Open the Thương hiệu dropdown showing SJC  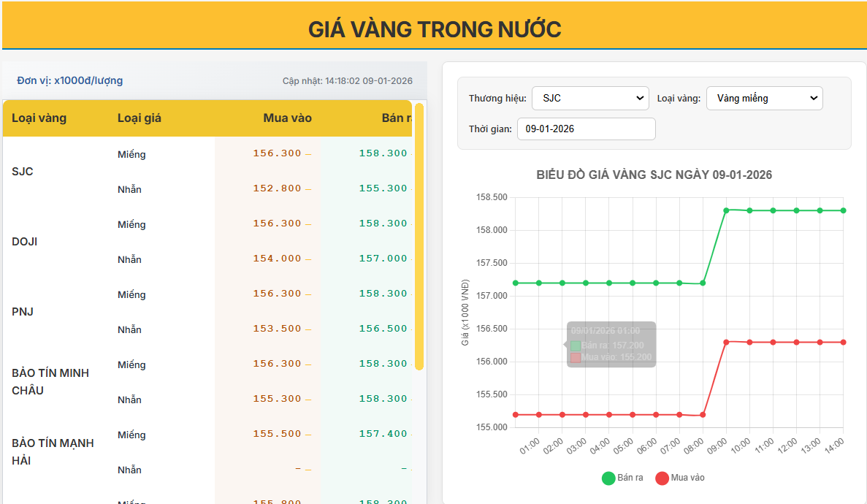tap(590, 97)
